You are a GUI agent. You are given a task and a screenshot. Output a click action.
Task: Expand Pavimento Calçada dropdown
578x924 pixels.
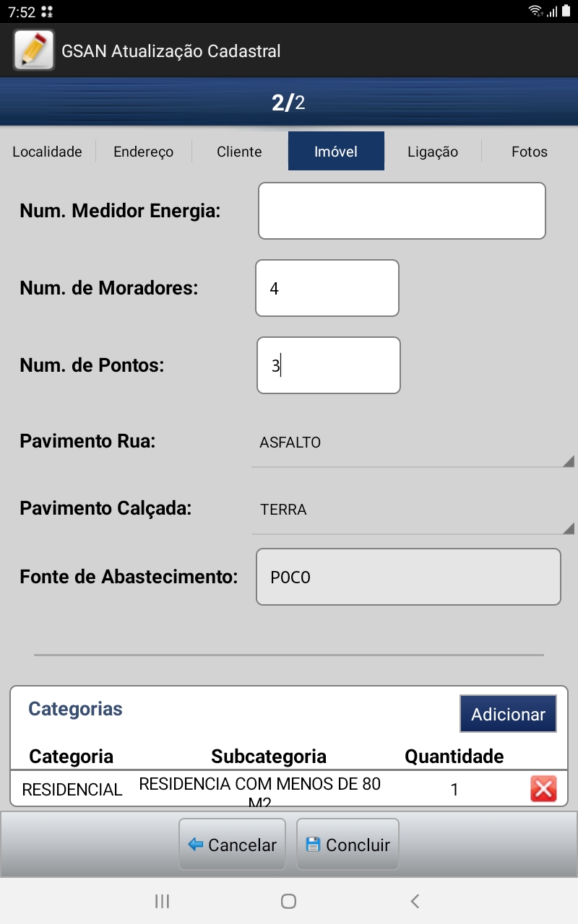(x=412, y=510)
